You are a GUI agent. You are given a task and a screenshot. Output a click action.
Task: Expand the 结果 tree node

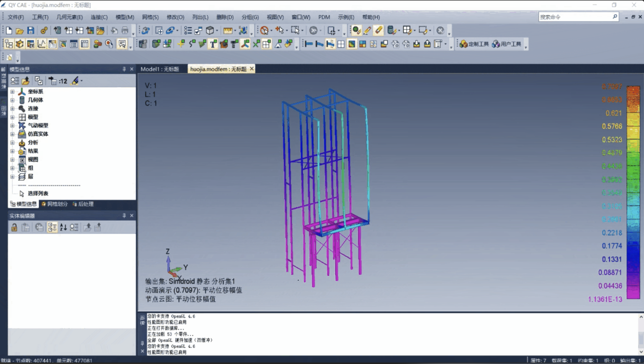12,151
